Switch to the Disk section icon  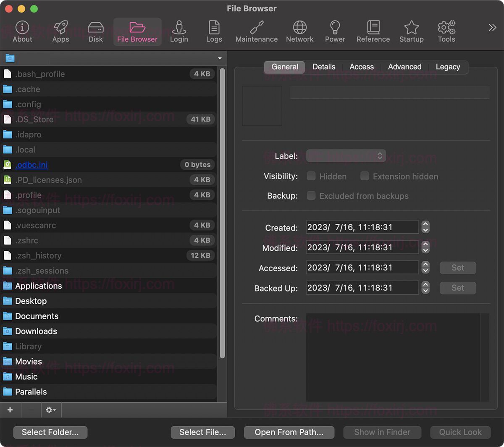pyautogui.click(x=95, y=32)
